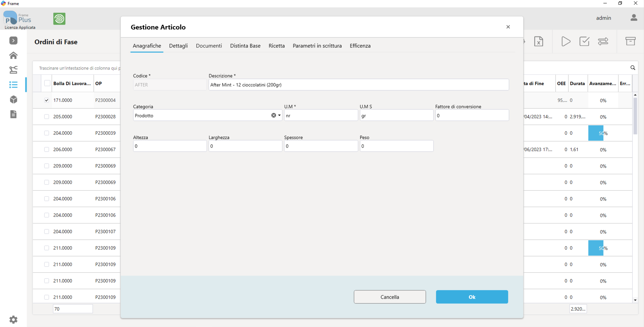Open the 3D box articles icon
Viewport: 644px width, 327px height.
coord(13,100)
